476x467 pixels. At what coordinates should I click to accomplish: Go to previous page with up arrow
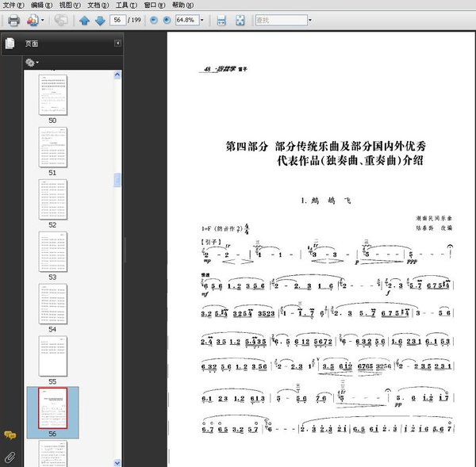84,21
